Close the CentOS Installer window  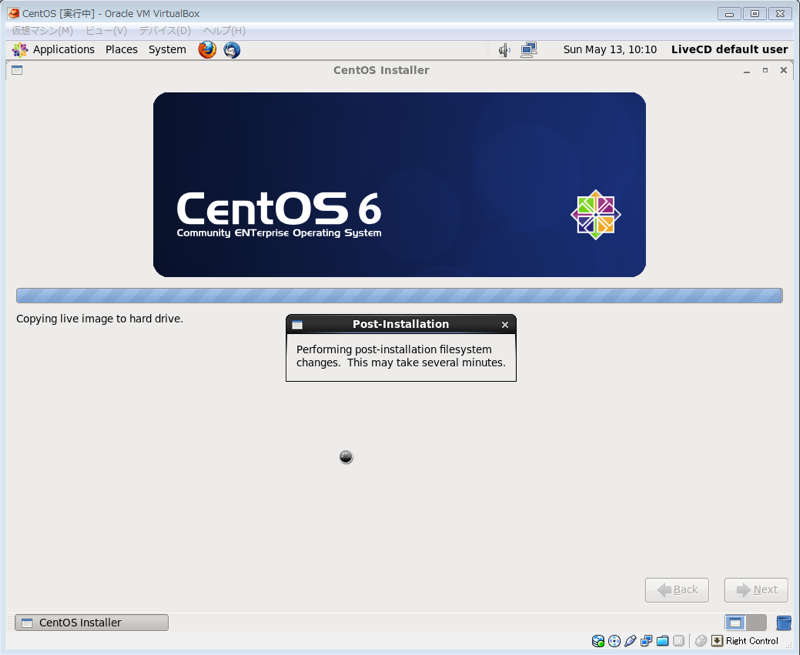tap(784, 70)
